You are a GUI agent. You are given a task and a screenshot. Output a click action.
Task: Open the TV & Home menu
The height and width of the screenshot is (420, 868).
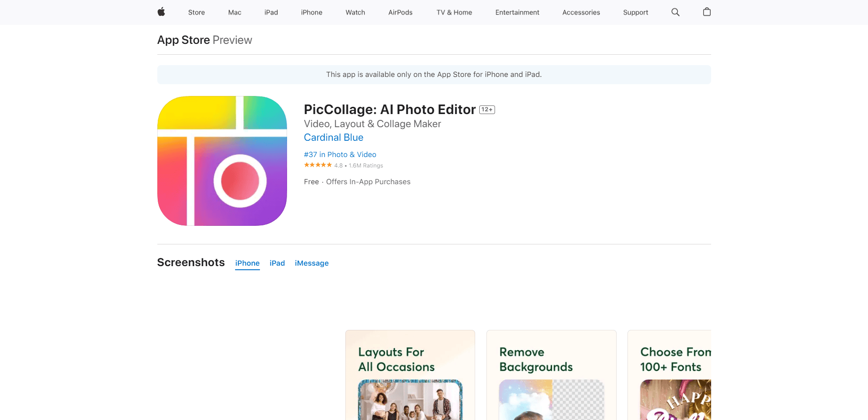pyautogui.click(x=454, y=12)
